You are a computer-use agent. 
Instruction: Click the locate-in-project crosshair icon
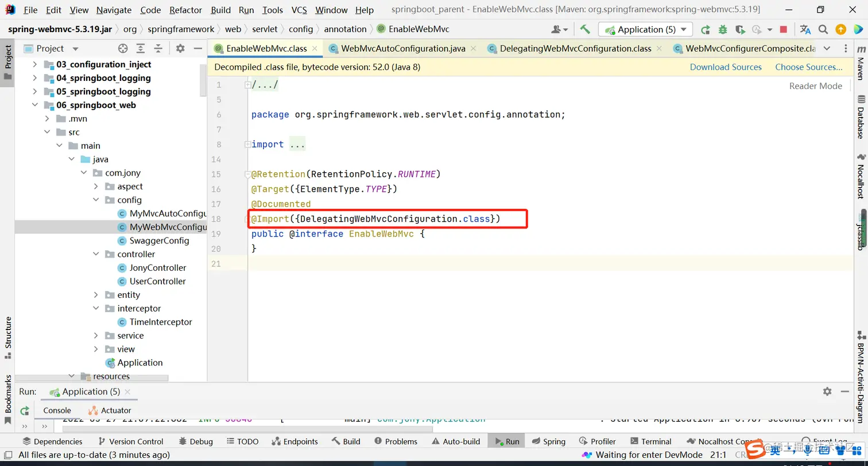pos(123,49)
